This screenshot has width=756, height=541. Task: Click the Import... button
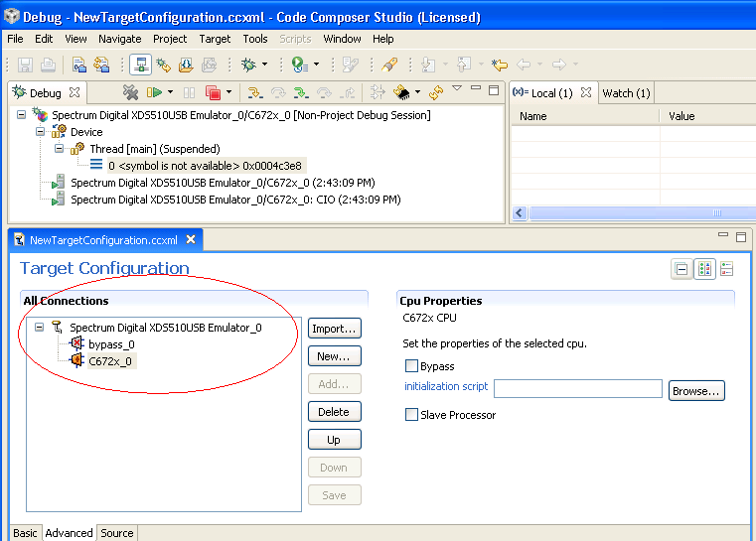(x=334, y=329)
